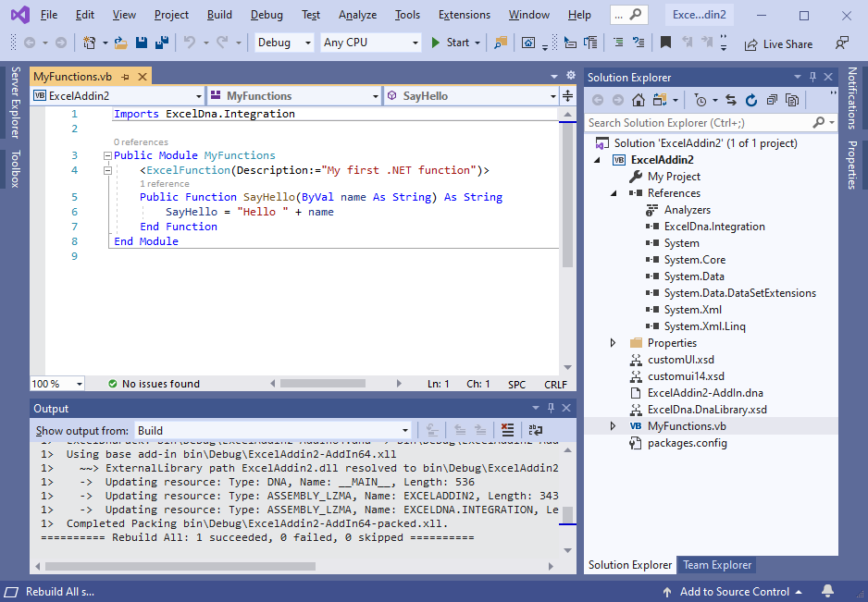Screen dimensions: 868x602
Task: Toggle Word Wrap in Output pane
Action: (535, 430)
